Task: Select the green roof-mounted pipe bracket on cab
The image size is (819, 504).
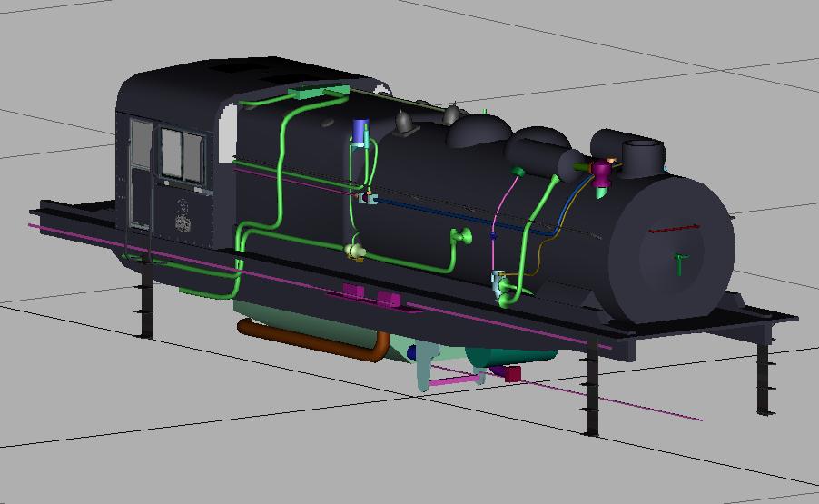Action: (317, 91)
